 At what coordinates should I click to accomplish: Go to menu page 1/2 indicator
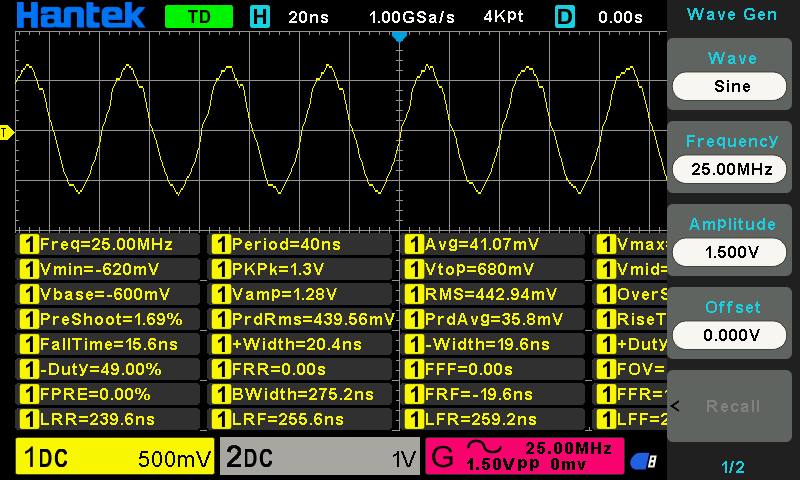pyautogui.click(x=732, y=466)
